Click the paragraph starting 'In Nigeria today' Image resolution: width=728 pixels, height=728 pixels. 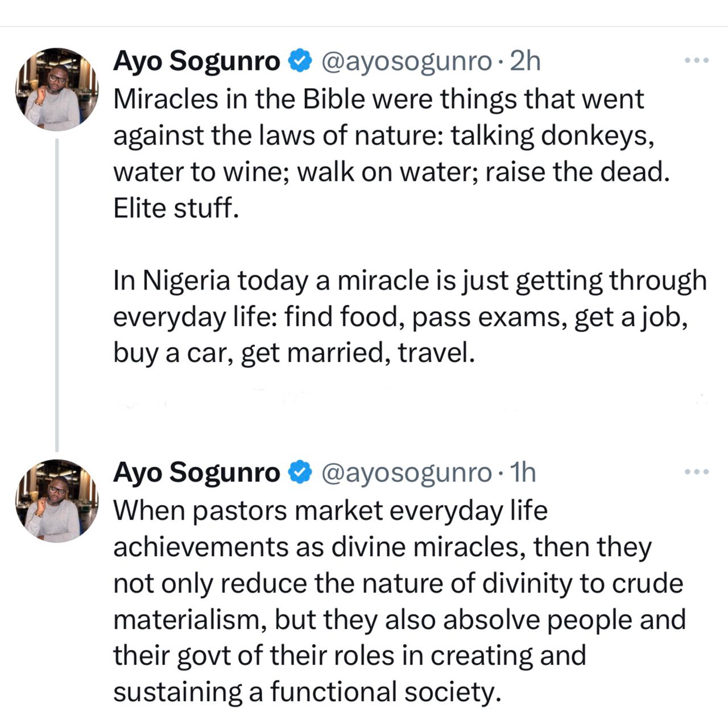coord(409,316)
